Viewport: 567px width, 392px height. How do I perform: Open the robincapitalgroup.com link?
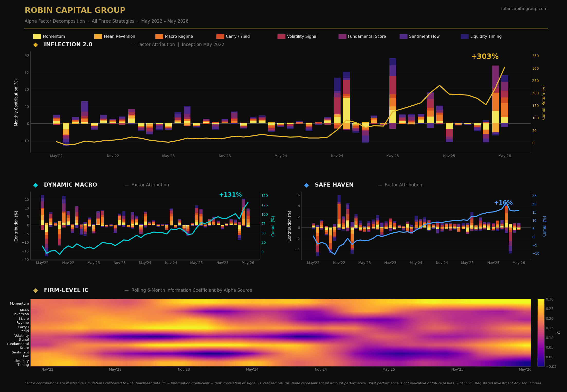[524, 9]
